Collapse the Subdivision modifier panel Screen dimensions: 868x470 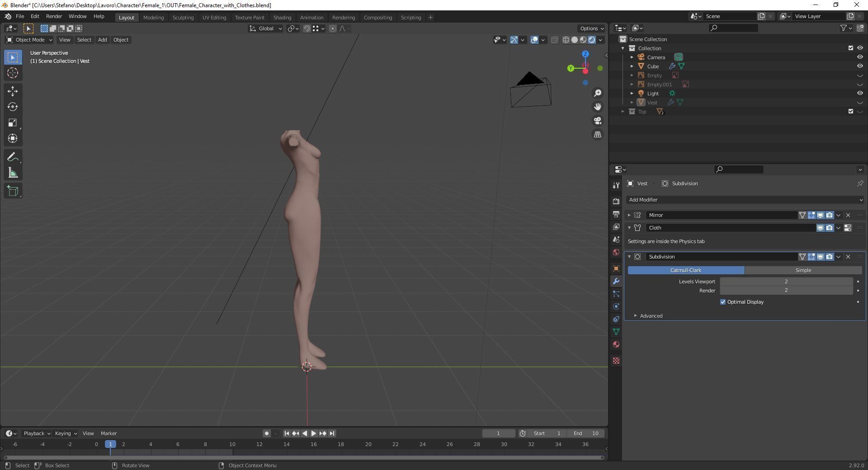point(629,257)
